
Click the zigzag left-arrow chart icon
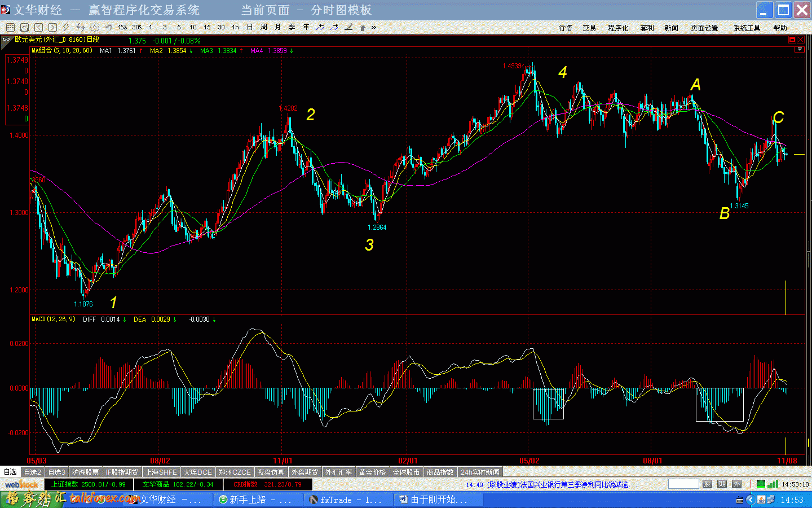[320, 27]
